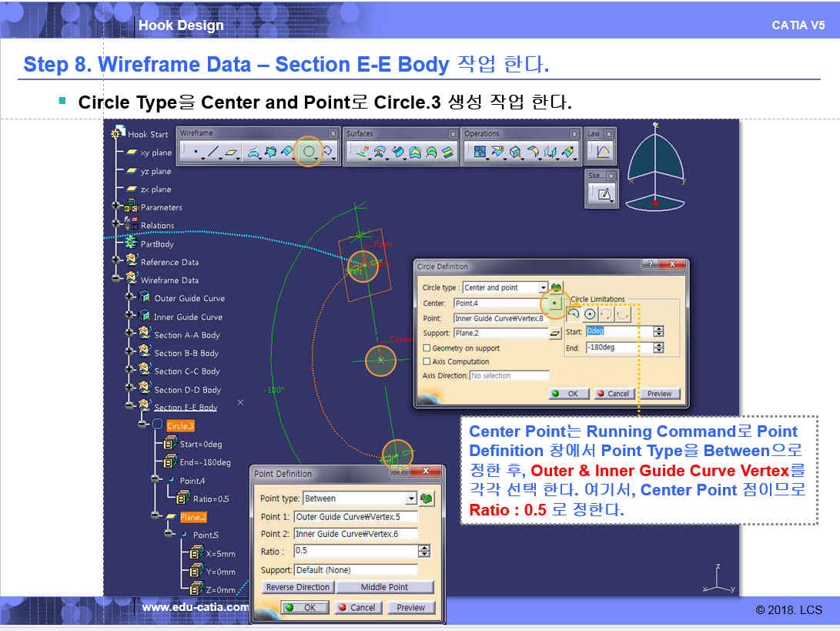Open the Sketcher toolbar icon
The width and height of the screenshot is (840, 631).
coord(602,196)
